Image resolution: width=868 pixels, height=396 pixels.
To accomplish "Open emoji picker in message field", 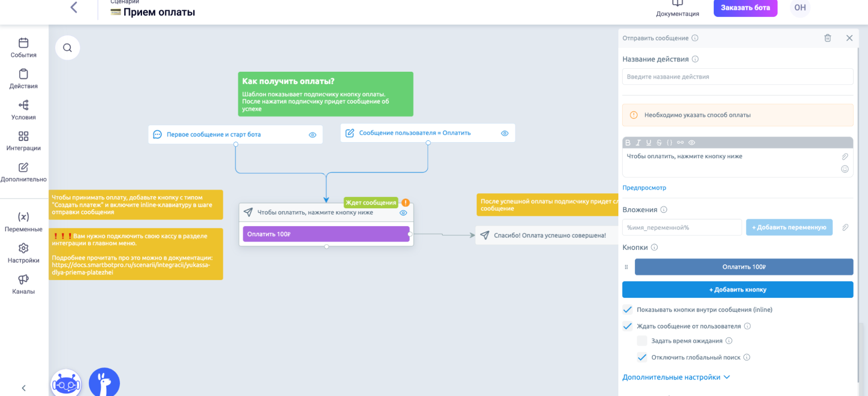I will [845, 169].
